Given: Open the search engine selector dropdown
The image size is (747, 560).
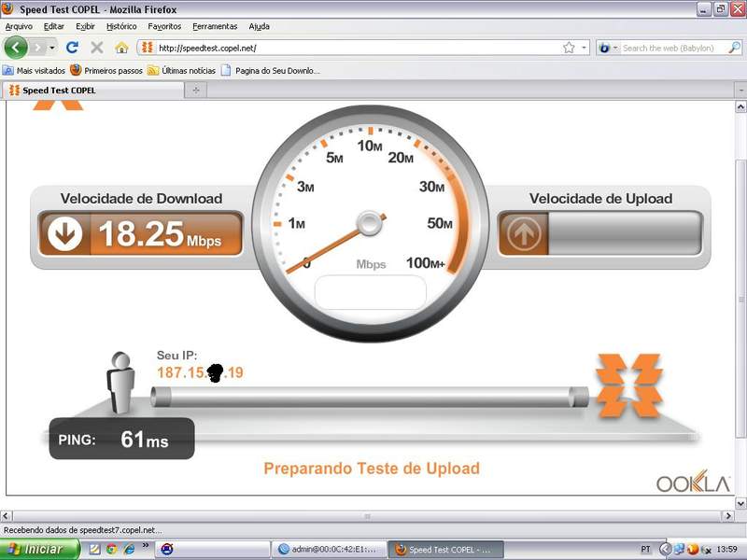Looking at the screenshot, I should [x=608, y=48].
